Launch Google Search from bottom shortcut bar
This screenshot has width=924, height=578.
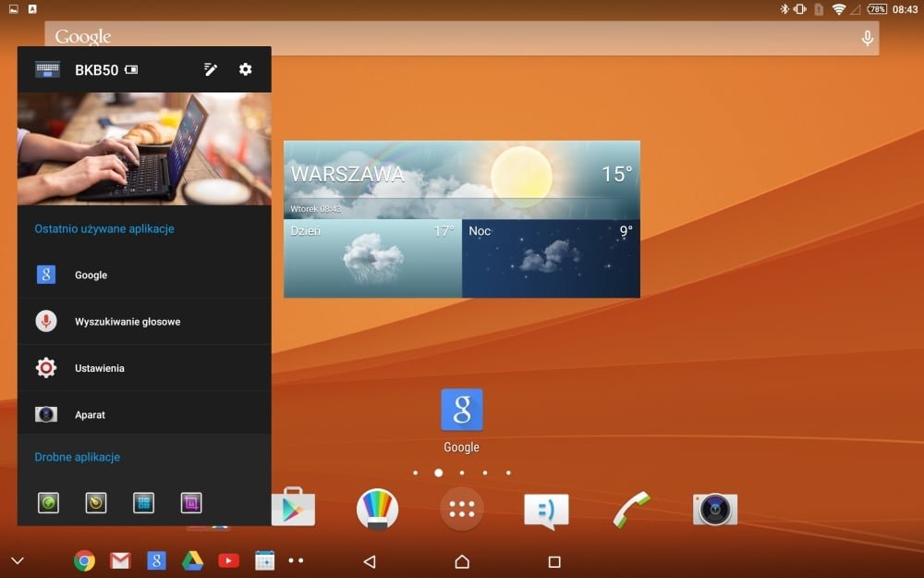point(156,560)
